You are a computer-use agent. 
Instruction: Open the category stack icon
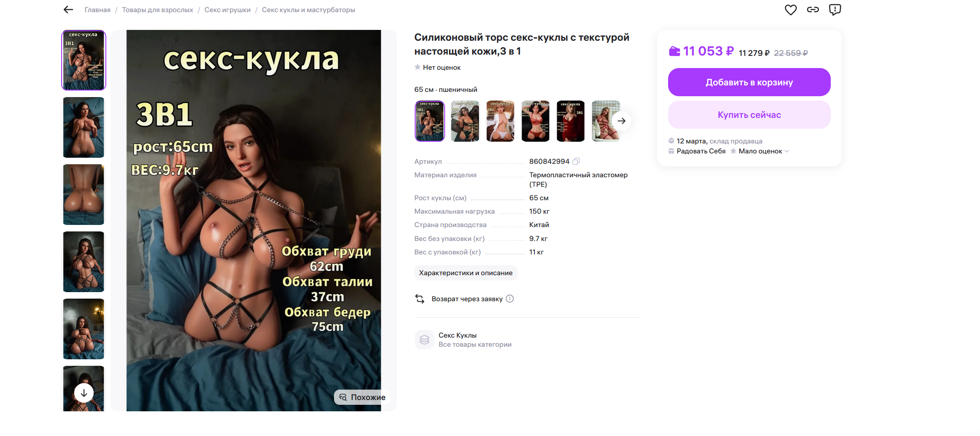point(424,340)
